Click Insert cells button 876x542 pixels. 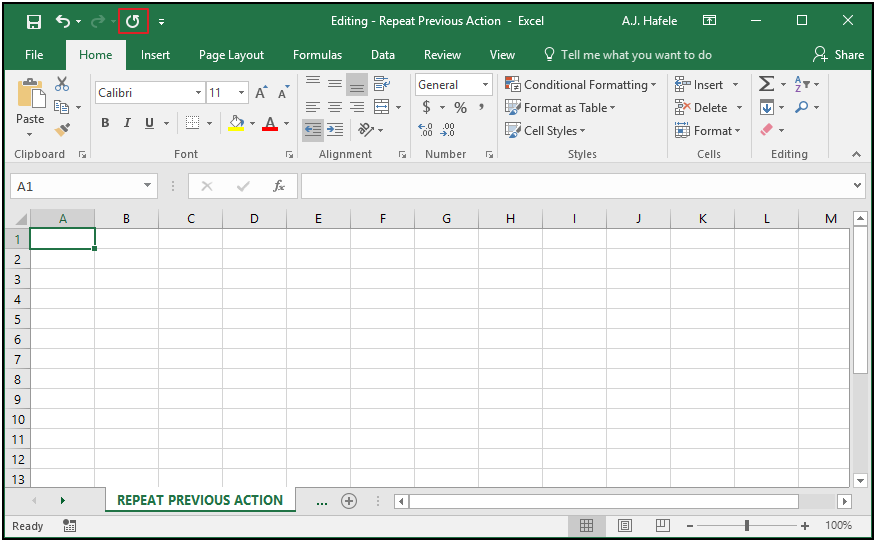699,84
